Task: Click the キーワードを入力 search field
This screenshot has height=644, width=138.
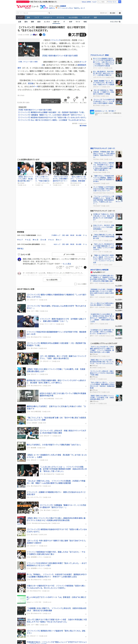Action: point(33,13)
